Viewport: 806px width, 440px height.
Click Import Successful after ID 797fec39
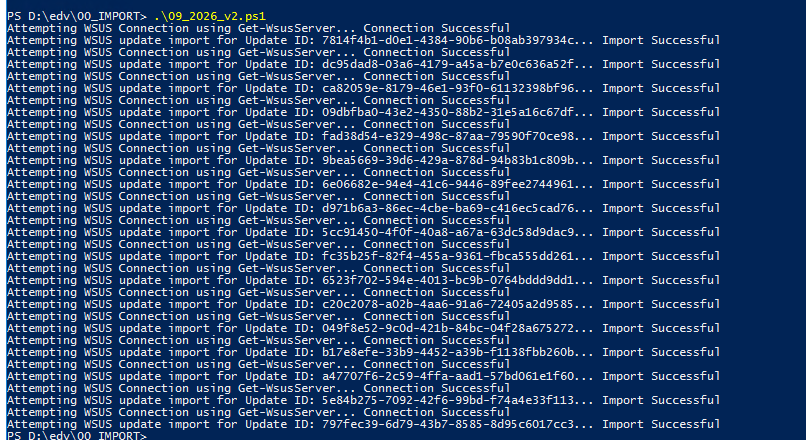(661, 424)
